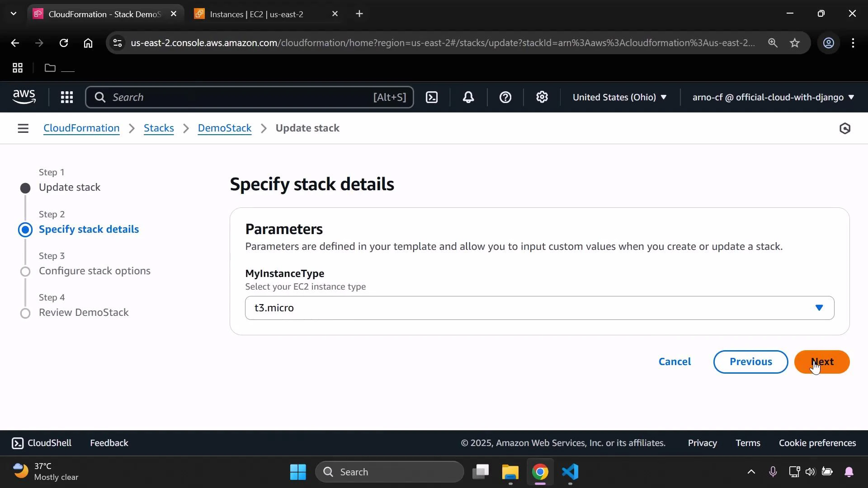Click the Next button
The image size is (868, 488).
pos(822,362)
